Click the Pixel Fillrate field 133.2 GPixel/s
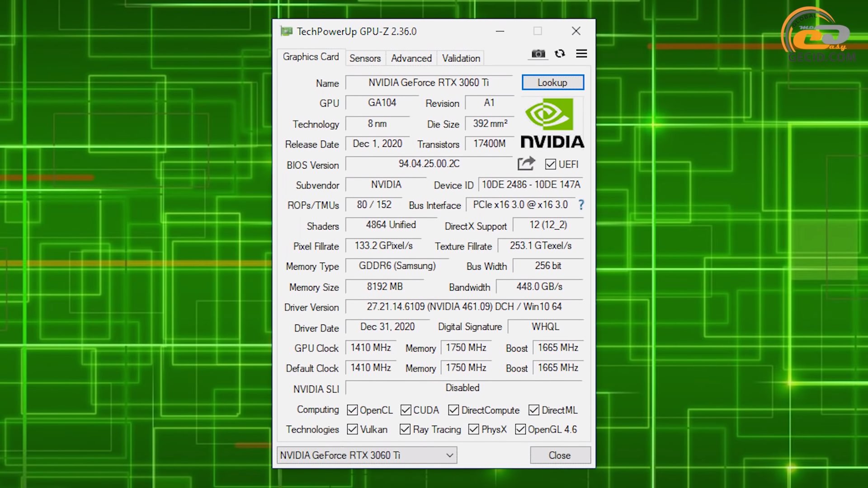 (383, 245)
